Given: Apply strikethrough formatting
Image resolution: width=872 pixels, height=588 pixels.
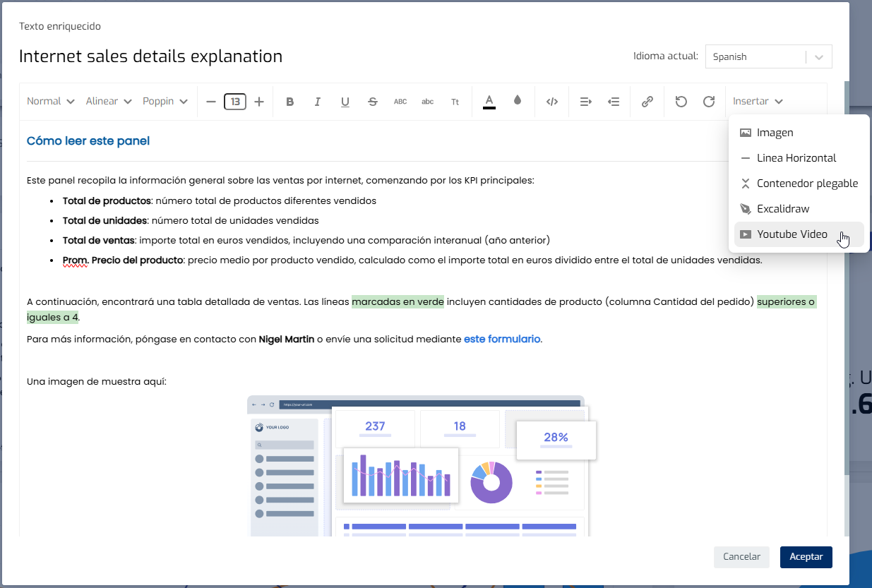Looking at the screenshot, I should [372, 101].
